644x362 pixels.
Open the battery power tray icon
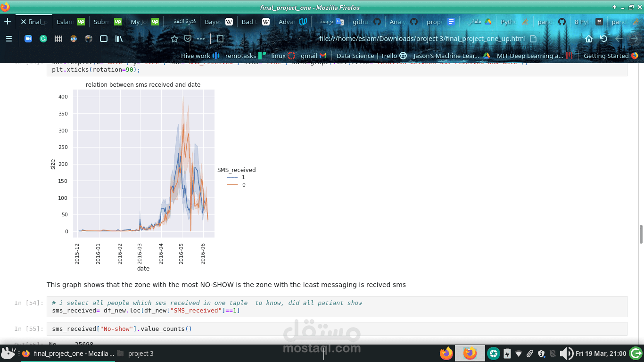tap(507, 354)
